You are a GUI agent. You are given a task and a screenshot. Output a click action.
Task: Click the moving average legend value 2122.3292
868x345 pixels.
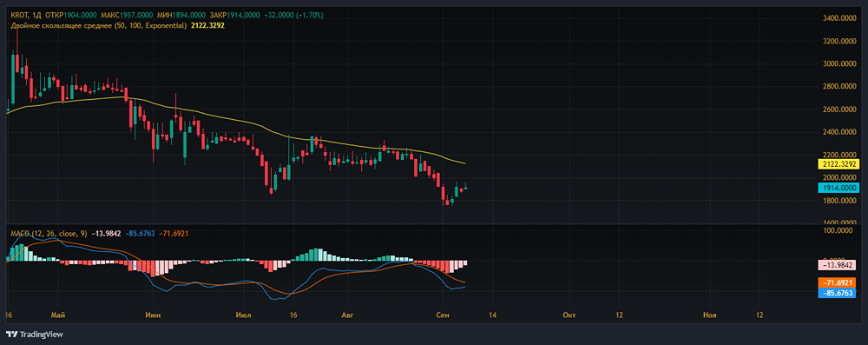[x=207, y=25]
